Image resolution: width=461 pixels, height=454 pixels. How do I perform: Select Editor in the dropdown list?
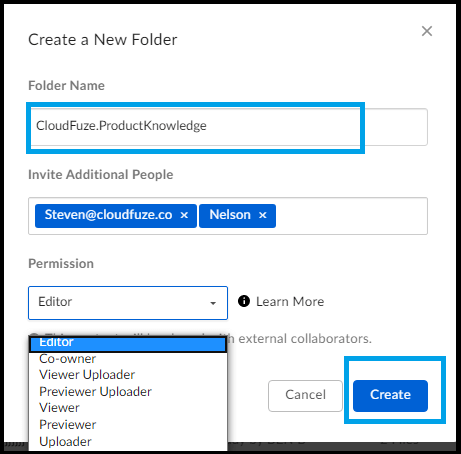pos(128,343)
